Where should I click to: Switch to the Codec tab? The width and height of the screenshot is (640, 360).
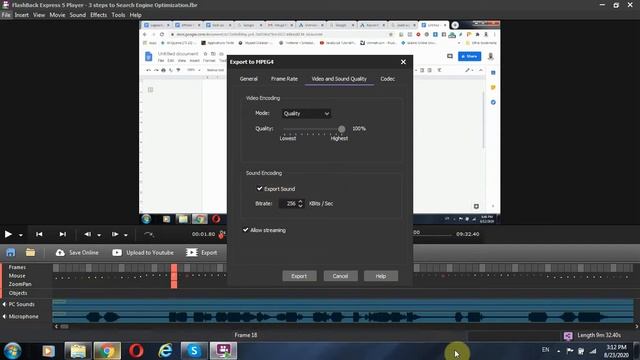pos(387,79)
